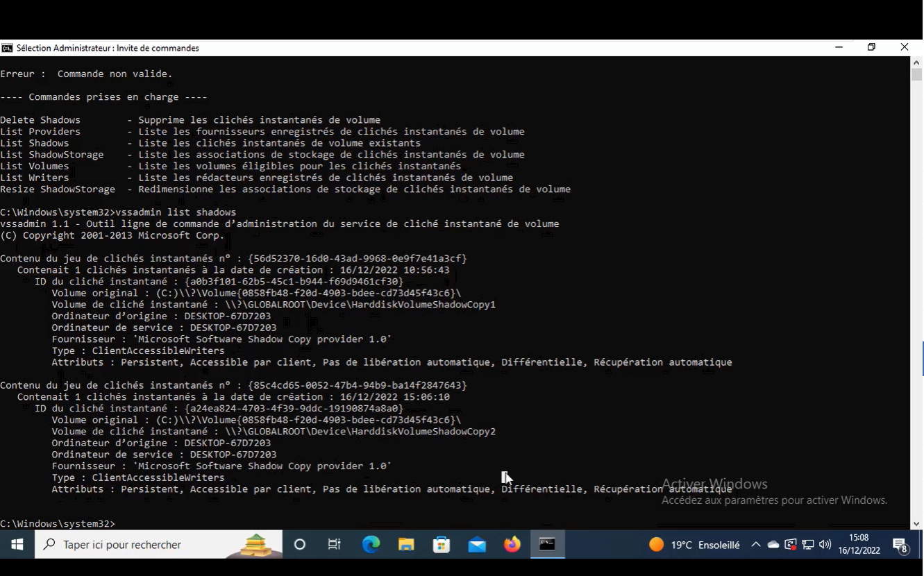Screen dimensions: 924x576
Task: Open Command Prompt title bar system menu icon
Action: click(7, 48)
